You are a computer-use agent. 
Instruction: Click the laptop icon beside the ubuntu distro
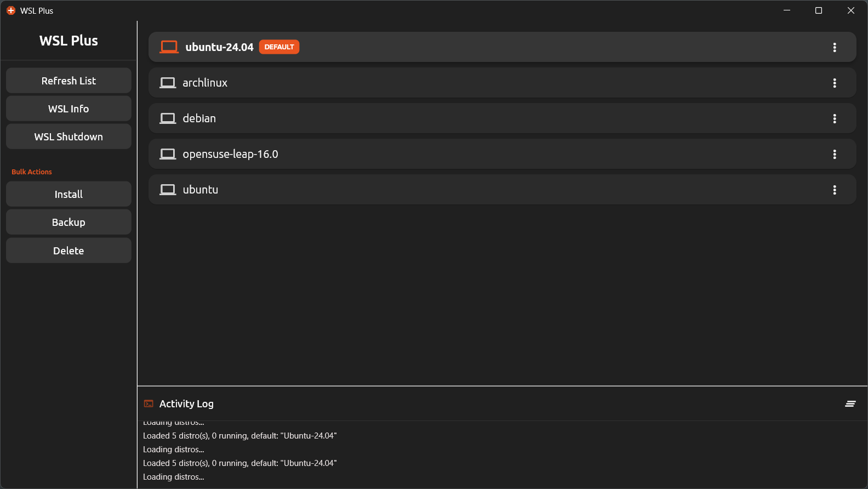pos(168,190)
